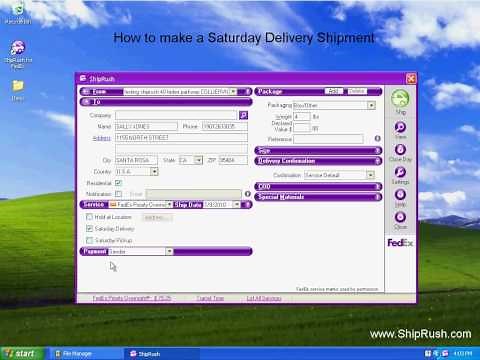Click the Hold at Location address button
Image resolution: width=480 pixels, height=360 pixels.
point(158,218)
